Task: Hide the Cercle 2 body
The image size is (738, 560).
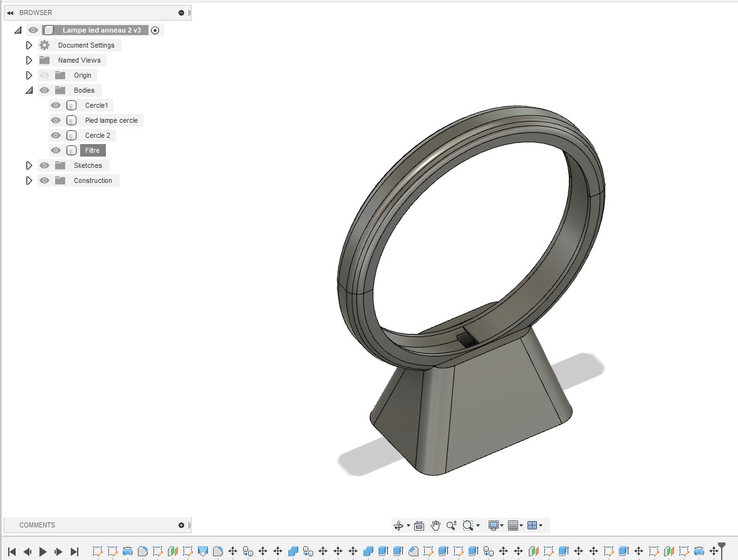Action: pos(56,135)
